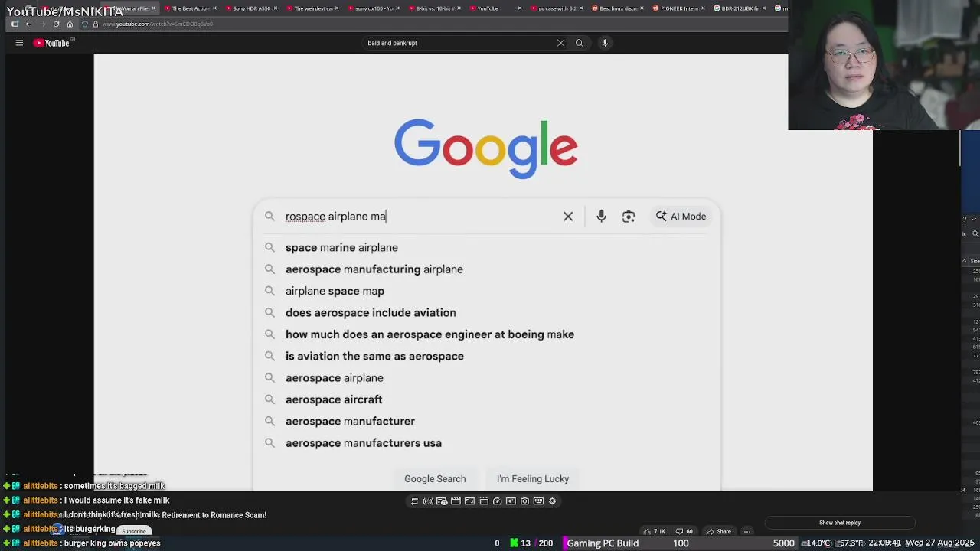980x551 pixels.
Task: Switch to 'The weirdest ca' browser tab
Action: pyautogui.click(x=313, y=8)
